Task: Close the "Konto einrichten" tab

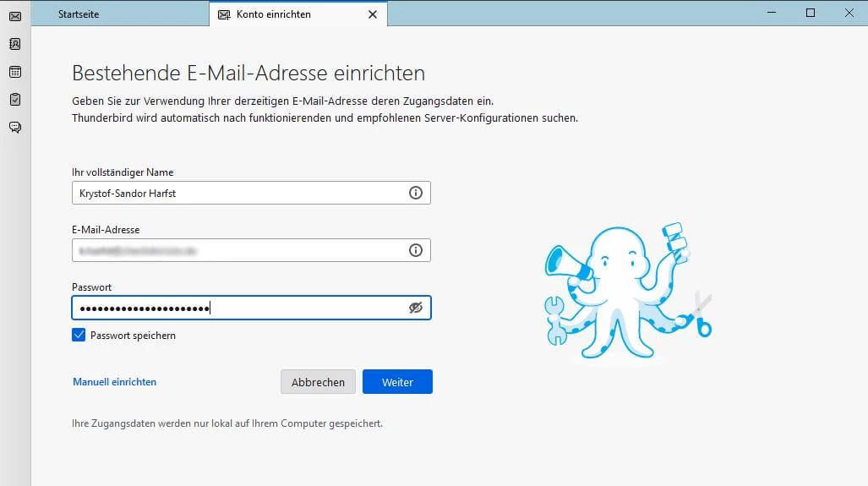Action: coord(373,14)
